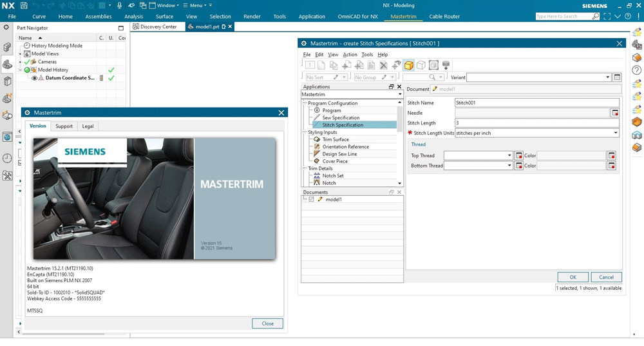Screen dimensions: 644x346
Task: Click the help question mark on right sidebar
Action: (637, 70)
